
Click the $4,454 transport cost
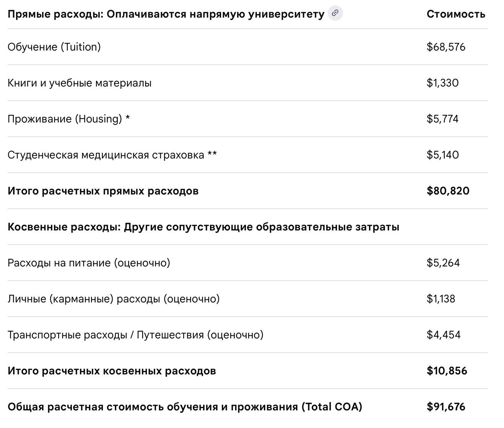[x=444, y=335]
